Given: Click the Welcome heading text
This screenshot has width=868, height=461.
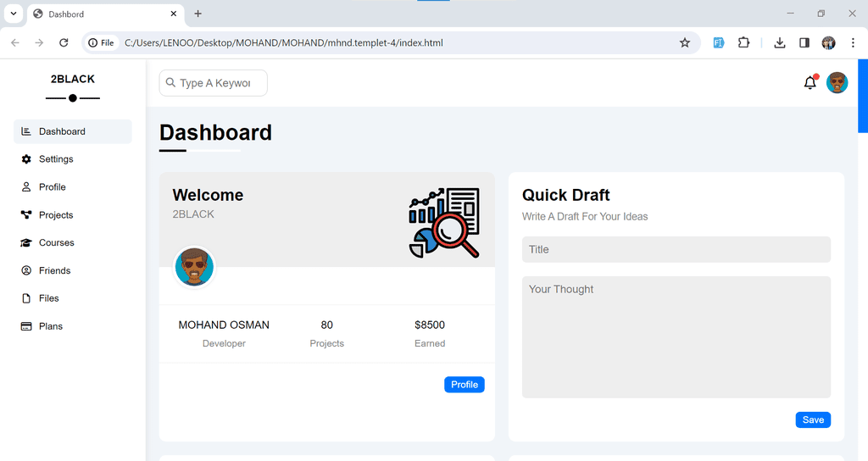Looking at the screenshot, I should (208, 195).
